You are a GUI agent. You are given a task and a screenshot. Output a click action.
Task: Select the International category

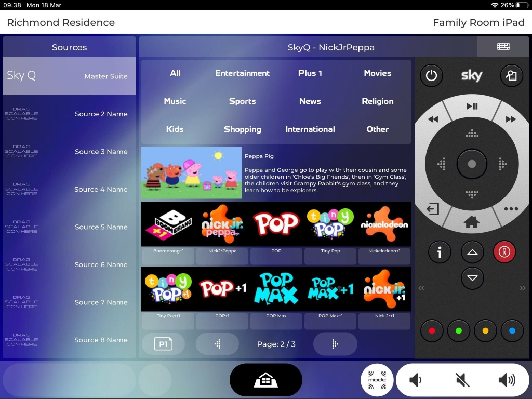click(x=310, y=129)
